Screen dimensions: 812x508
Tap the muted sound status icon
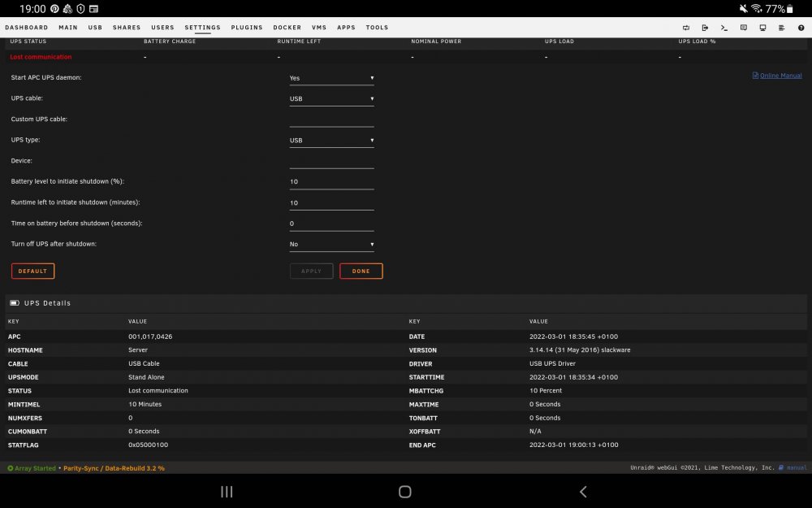pos(743,8)
